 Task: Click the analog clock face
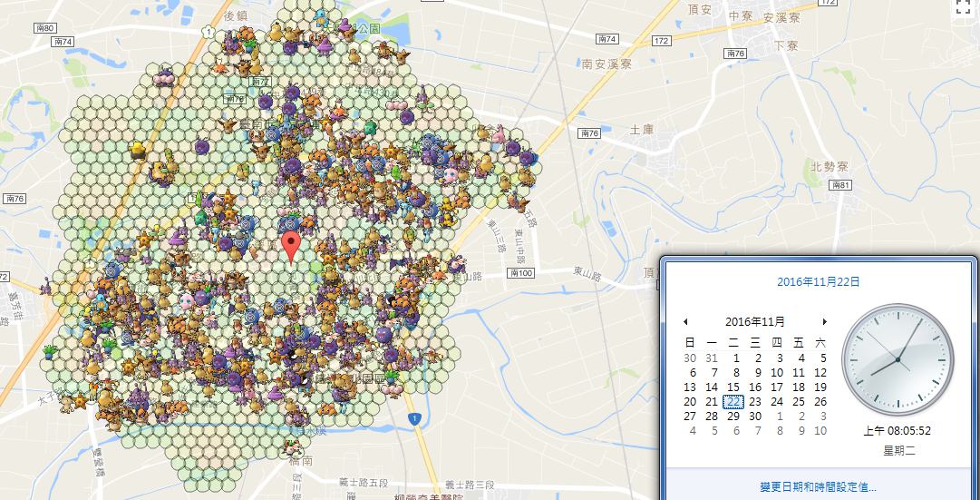[x=898, y=360]
